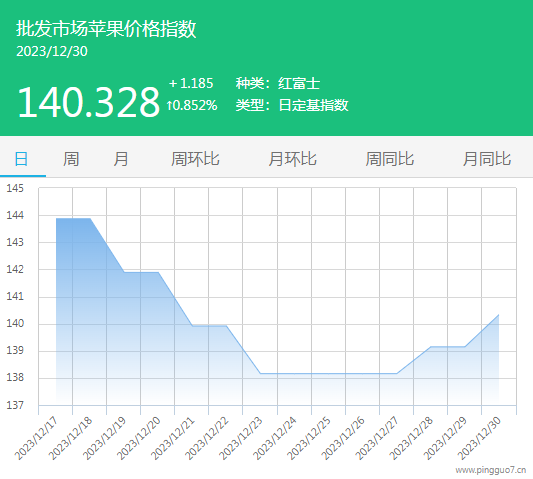Click the 种类: 红富士 label
Viewport: 533px width, 479px height.
[278, 83]
